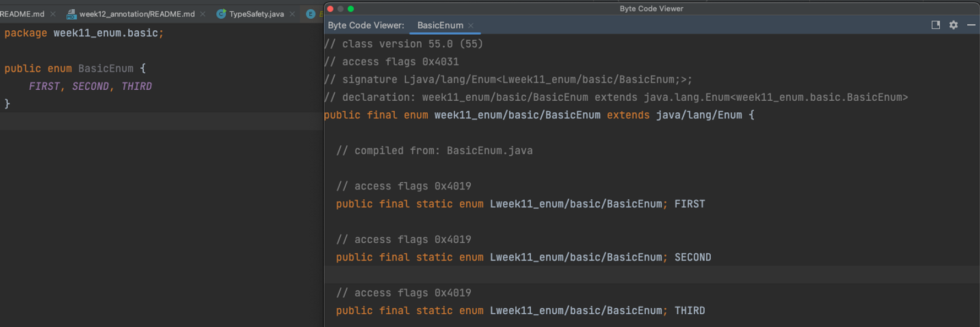Viewport: 980px width, 327px height.
Task: Click the class icon on TypeSafety.java tab
Action: point(221,14)
